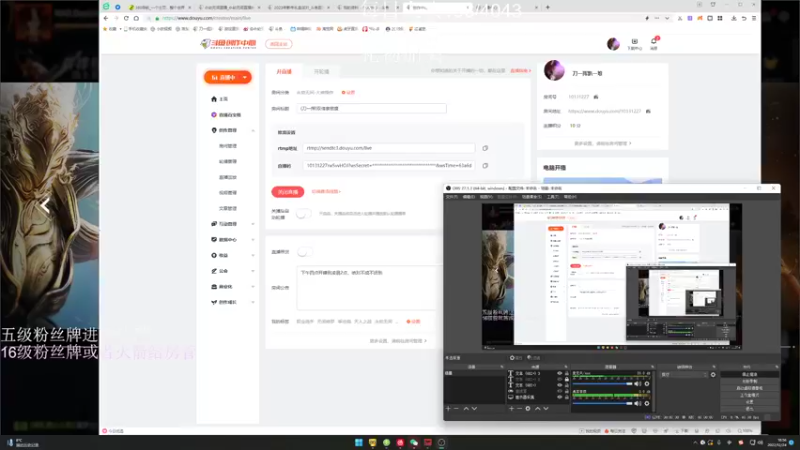
Task: Open the notification bell with red badge
Action: coord(654,43)
